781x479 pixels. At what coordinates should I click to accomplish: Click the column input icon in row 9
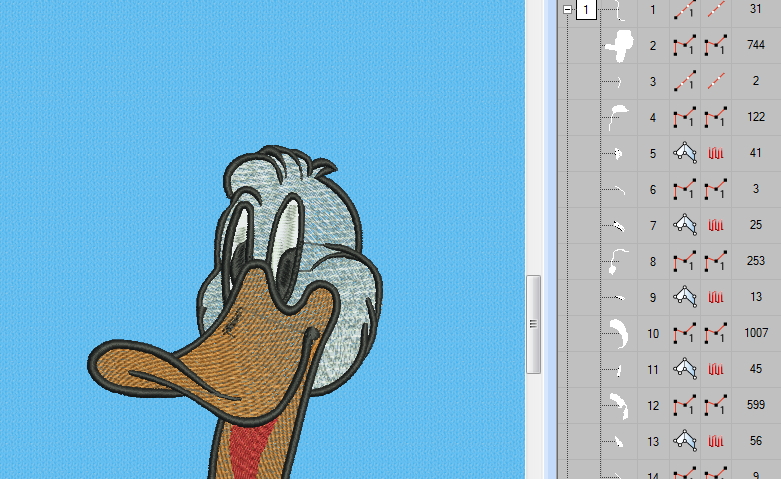(x=685, y=297)
